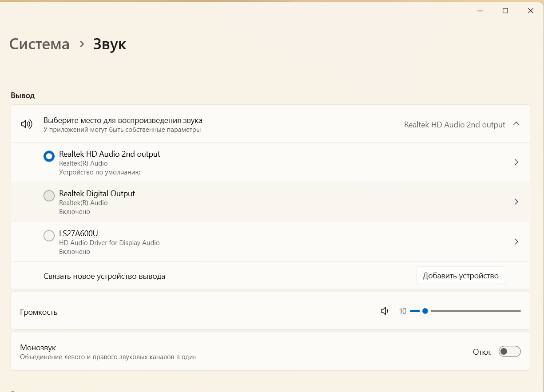This screenshot has width=544, height=392.
Task: Maximize the Settings window
Action: [x=505, y=11]
